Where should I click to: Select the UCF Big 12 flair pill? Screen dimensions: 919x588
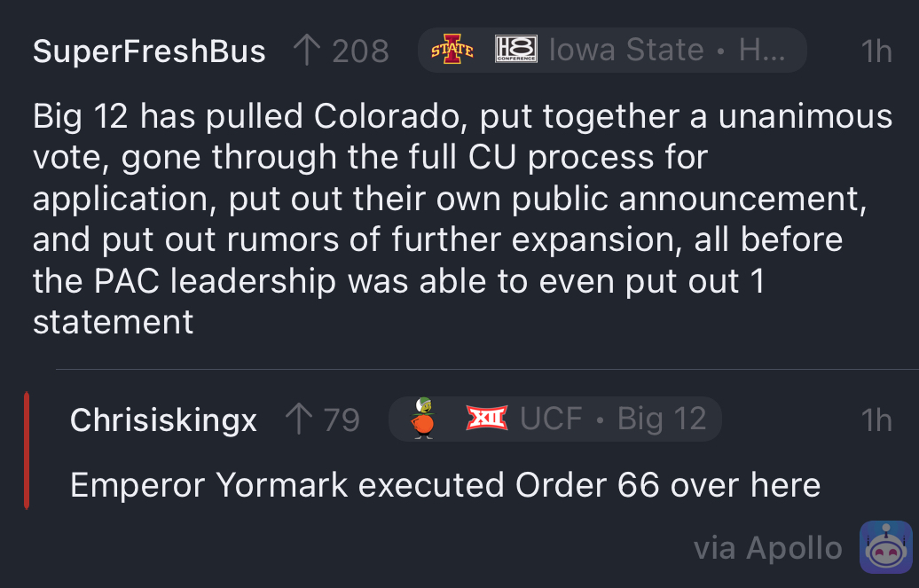click(555, 419)
